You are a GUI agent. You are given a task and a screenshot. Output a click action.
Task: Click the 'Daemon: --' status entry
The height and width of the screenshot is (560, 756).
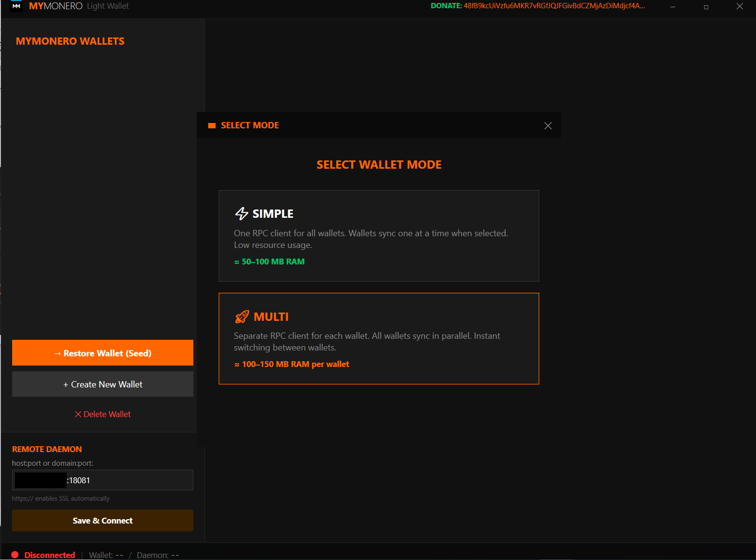(x=158, y=555)
